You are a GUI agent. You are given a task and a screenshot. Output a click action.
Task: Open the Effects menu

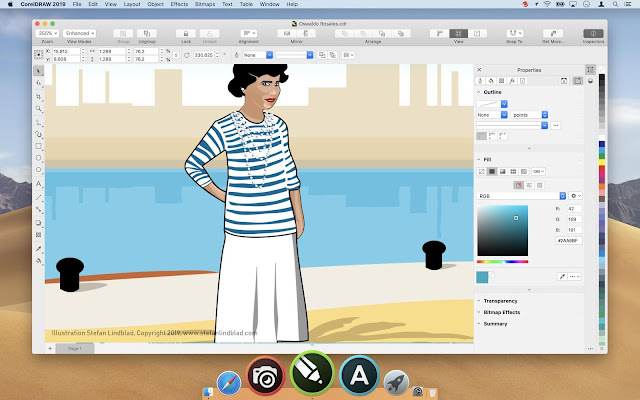click(179, 4)
